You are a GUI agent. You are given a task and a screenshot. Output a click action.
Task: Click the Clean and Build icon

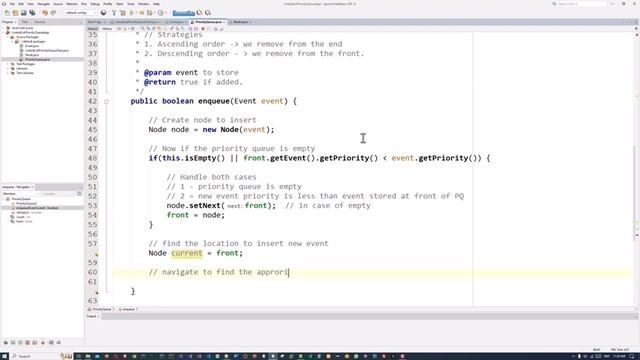[122, 13]
